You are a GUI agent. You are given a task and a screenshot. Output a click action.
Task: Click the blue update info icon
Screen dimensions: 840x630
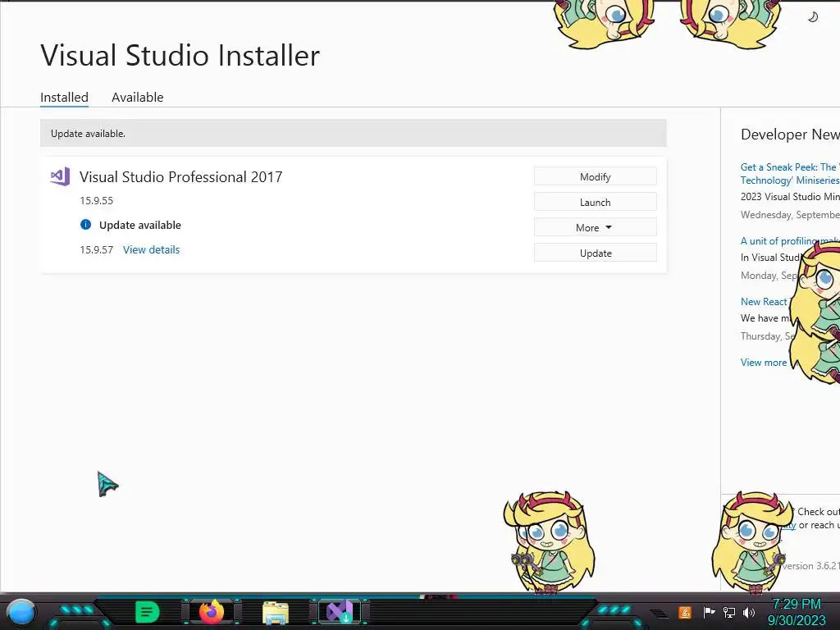(85, 225)
